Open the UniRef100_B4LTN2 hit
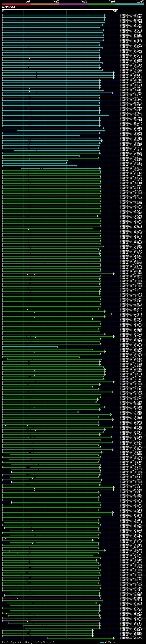This screenshot has width=146, height=644. point(131,273)
